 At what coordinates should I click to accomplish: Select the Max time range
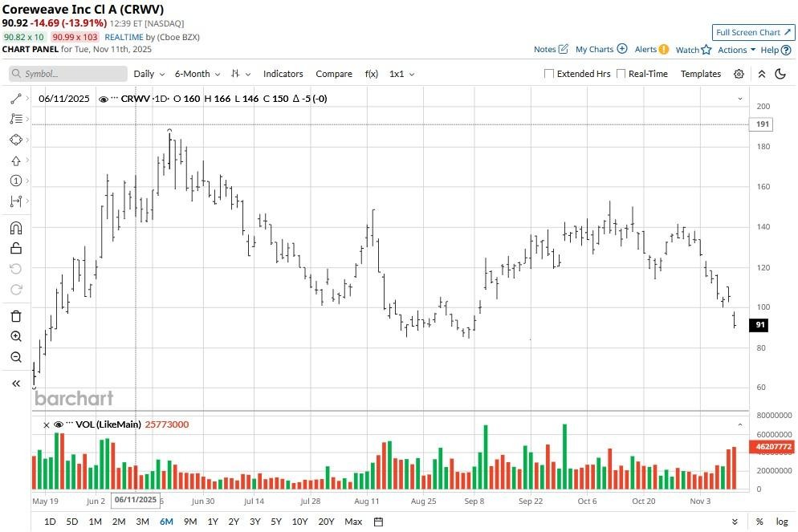click(x=353, y=522)
